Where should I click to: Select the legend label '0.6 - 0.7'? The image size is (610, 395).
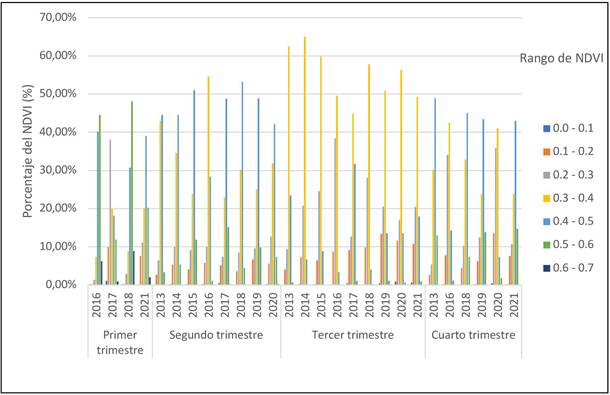[x=573, y=268]
